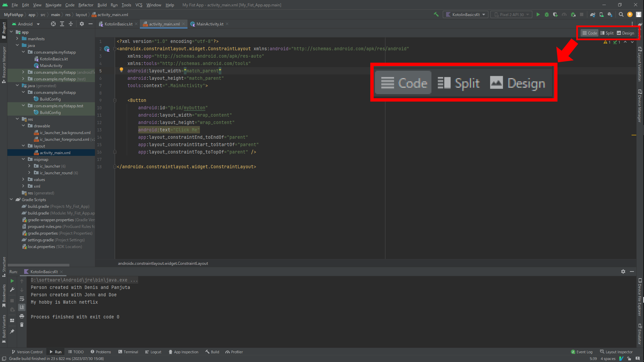The height and width of the screenshot is (362, 644).
Task: Clear the run console with the trash icon
Action: (22, 325)
